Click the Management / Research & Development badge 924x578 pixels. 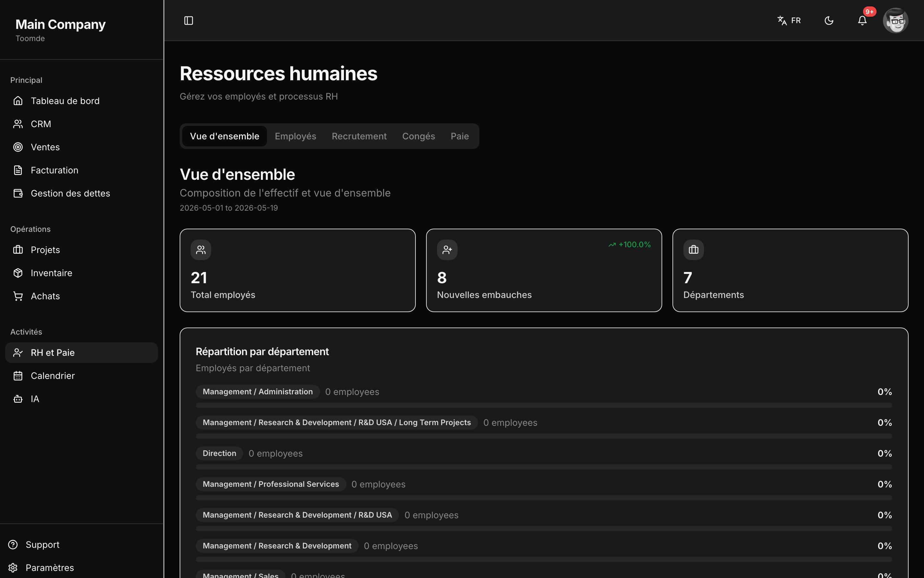tap(277, 546)
